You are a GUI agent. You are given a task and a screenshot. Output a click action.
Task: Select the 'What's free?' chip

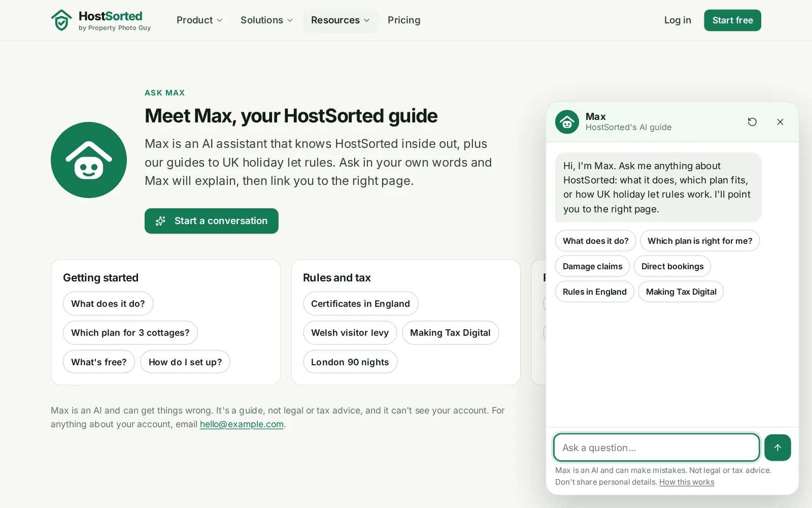pyautogui.click(x=99, y=362)
